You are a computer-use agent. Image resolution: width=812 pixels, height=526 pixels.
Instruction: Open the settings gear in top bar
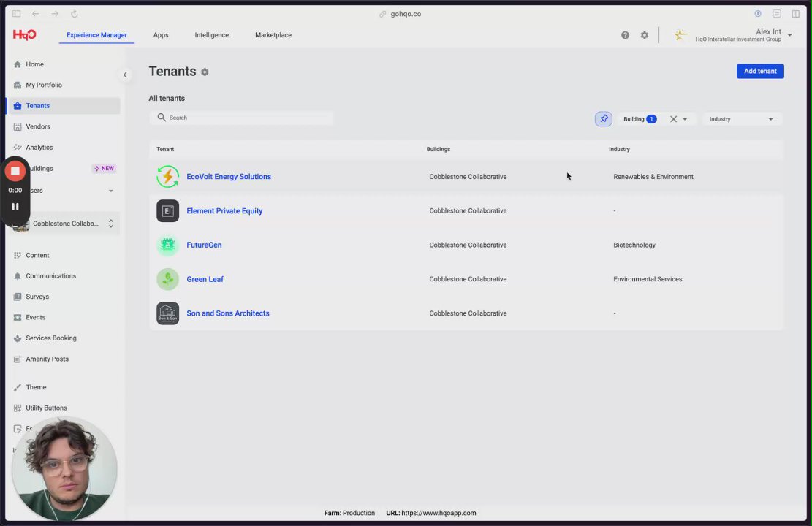coord(644,35)
